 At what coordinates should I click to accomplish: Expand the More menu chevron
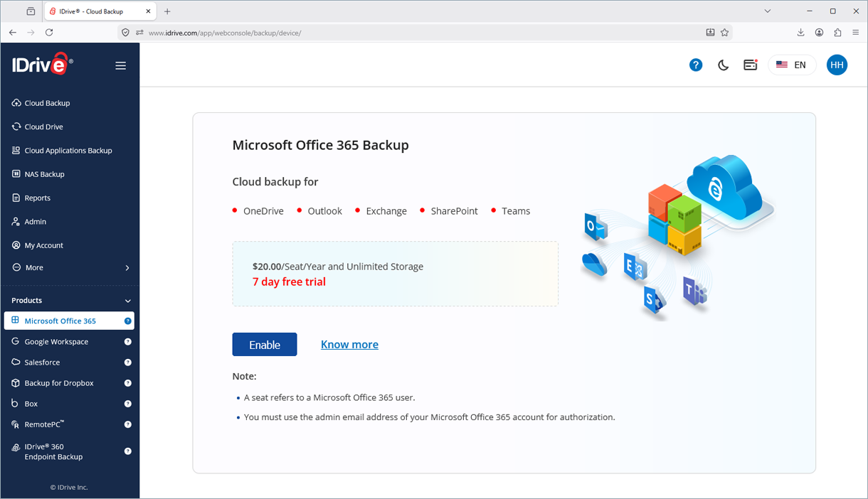coord(127,268)
